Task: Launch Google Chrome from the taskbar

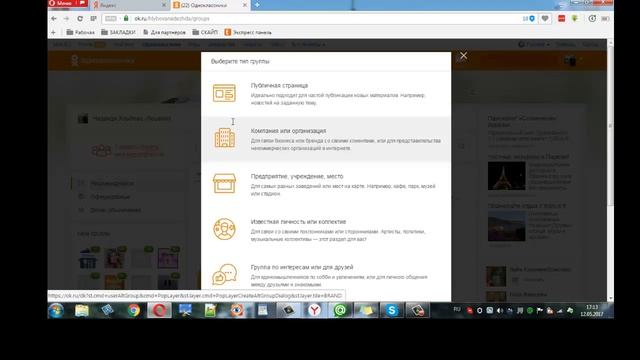Action: (x=133, y=311)
